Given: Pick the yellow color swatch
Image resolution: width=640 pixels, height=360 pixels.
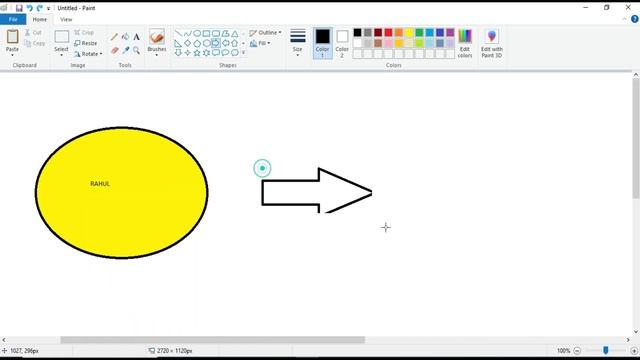Looking at the screenshot, I should pyautogui.click(x=409, y=33).
